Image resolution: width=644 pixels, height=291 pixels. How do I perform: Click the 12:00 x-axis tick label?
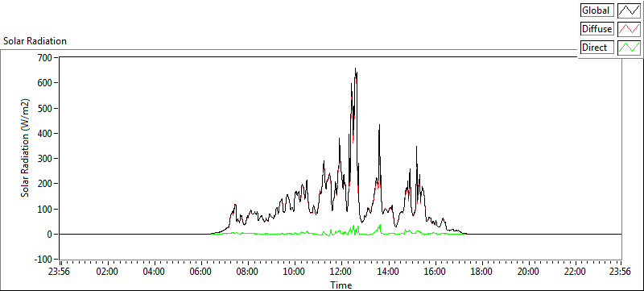[x=341, y=272]
